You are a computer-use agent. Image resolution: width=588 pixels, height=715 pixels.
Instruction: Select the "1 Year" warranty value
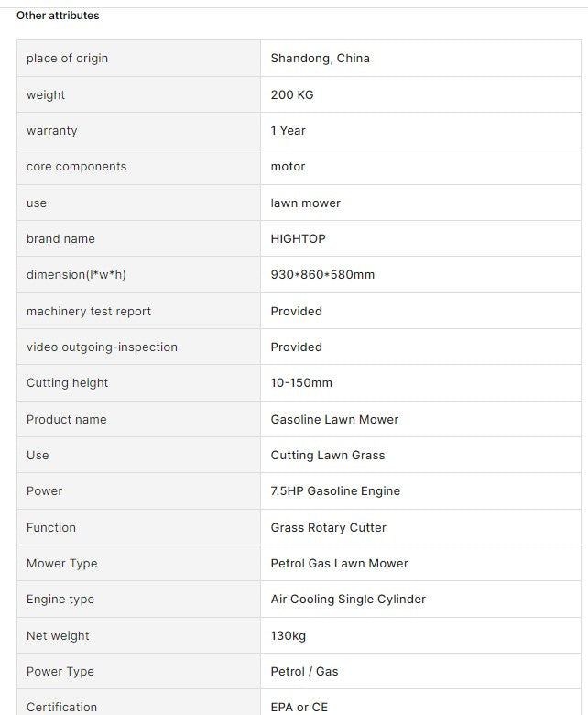click(x=288, y=130)
